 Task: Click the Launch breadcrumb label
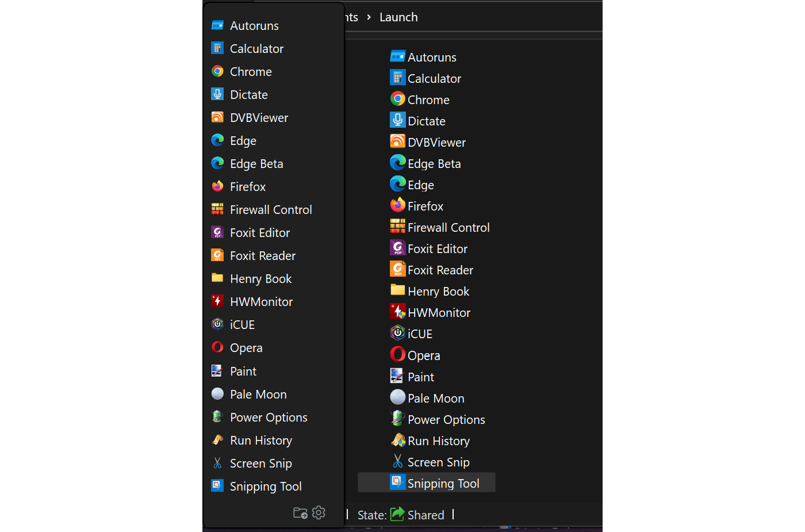(x=398, y=17)
